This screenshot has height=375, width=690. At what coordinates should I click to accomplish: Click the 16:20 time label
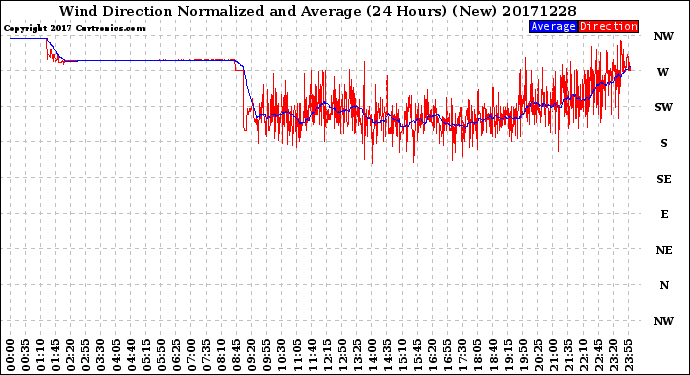433,355
